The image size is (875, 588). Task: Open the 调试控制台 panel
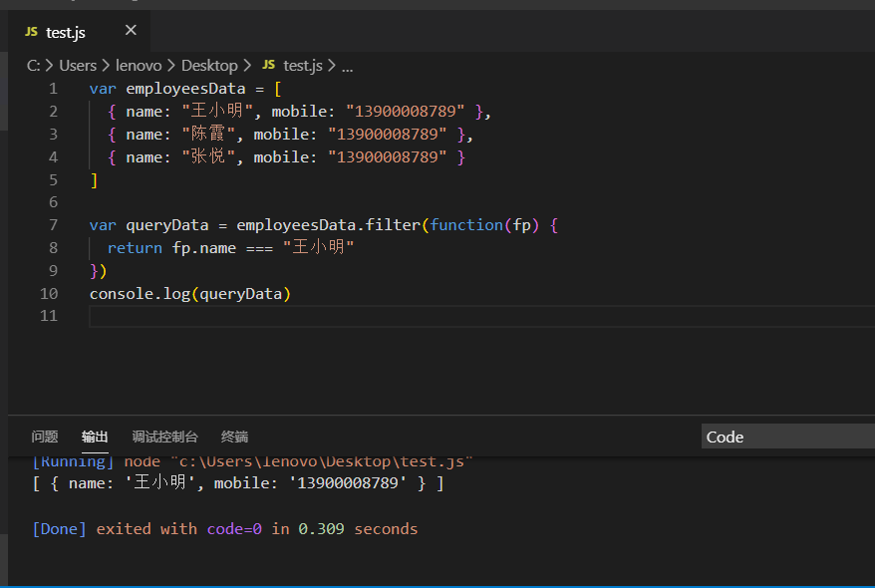[x=163, y=437]
